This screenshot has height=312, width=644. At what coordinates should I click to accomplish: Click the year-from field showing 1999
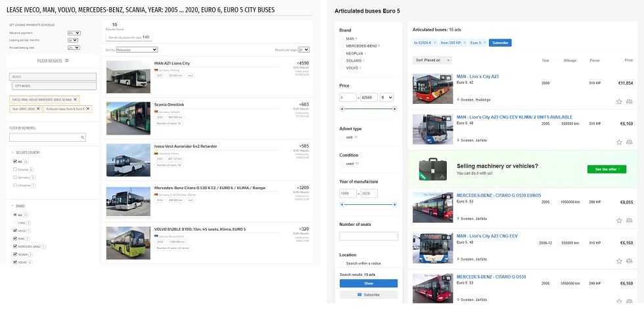(348, 193)
